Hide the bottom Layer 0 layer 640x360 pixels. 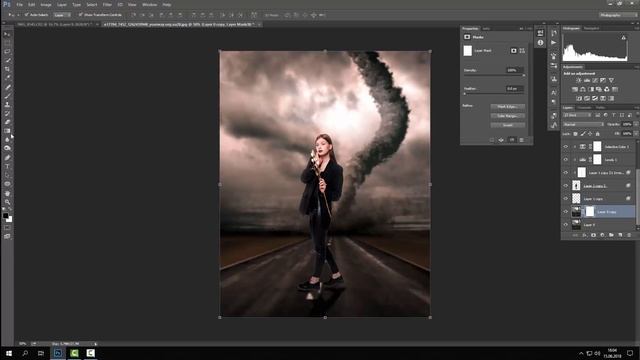tap(566, 225)
